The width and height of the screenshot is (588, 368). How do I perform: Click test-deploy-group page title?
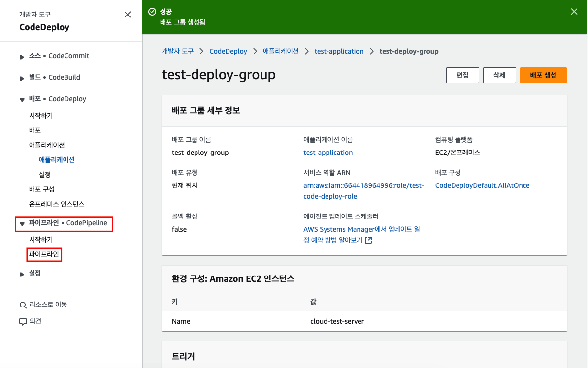(219, 75)
